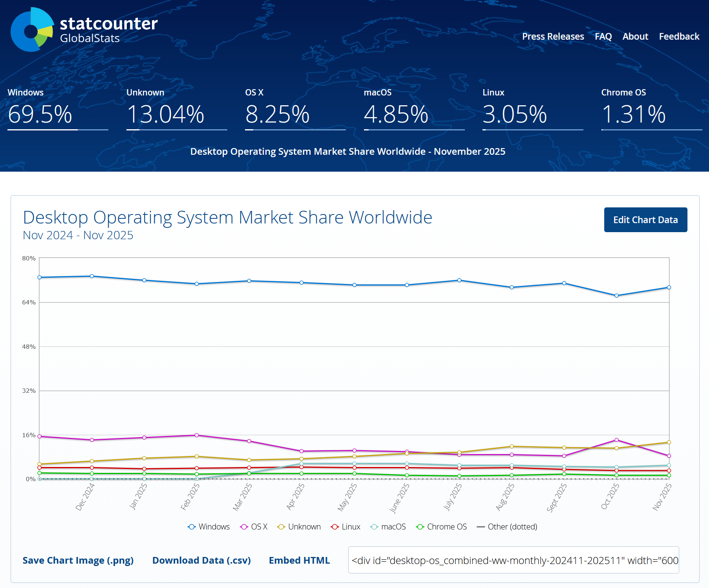Go to the About page
Screen dimensions: 709x588
click(x=635, y=37)
